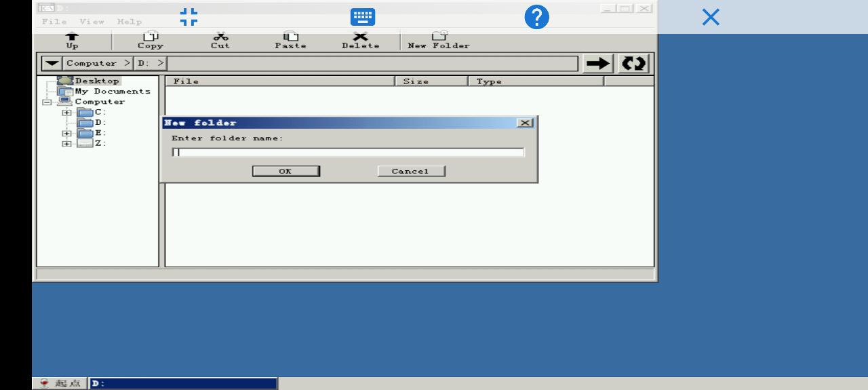Expand the E: drive tree node
The width and height of the screenshot is (868, 390).
pyautogui.click(x=66, y=134)
